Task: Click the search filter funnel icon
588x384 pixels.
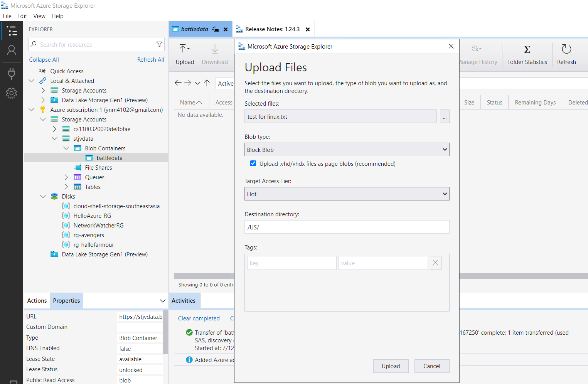Action: 159,44
